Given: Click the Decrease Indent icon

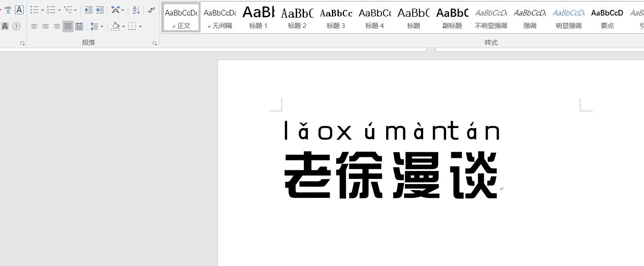Looking at the screenshot, I should (x=88, y=10).
